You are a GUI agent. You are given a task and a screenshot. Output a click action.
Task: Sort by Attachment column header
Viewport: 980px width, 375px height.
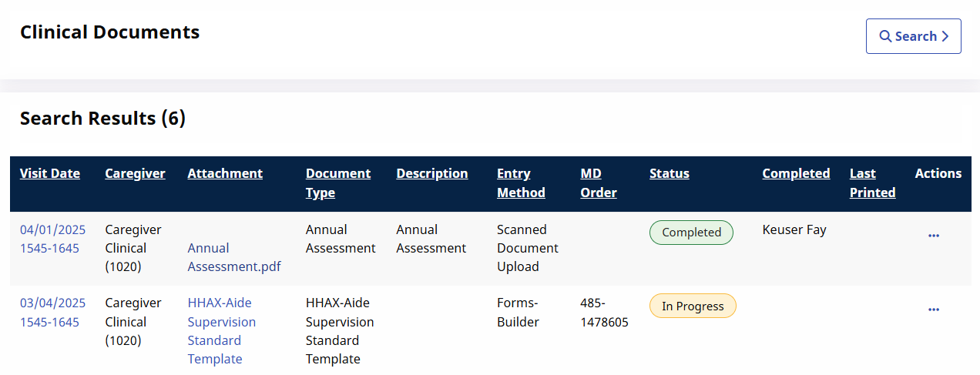pos(225,173)
